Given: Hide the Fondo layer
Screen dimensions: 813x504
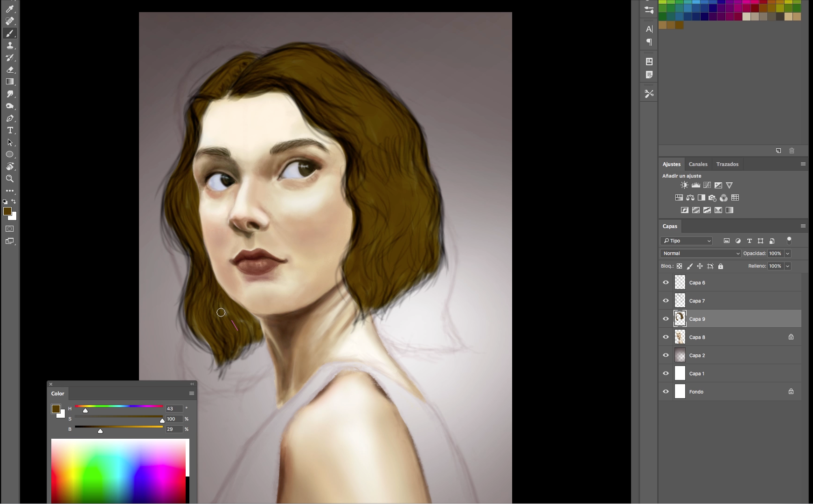Looking at the screenshot, I should click(x=666, y=392).
